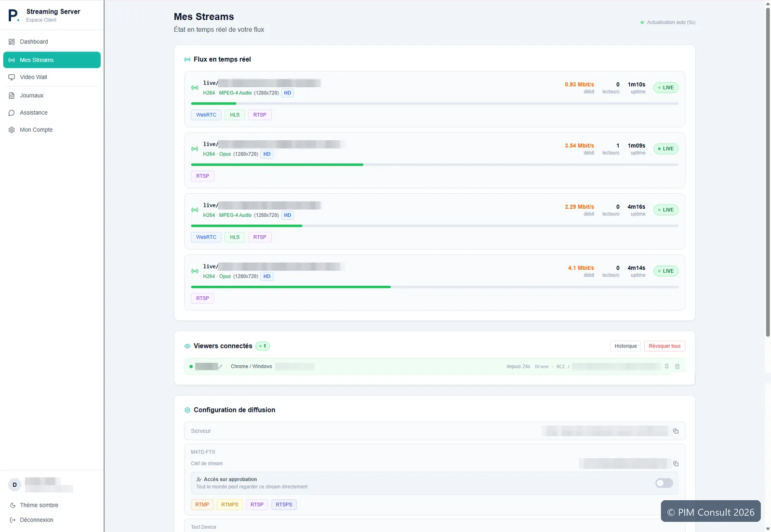The width and height of the screenshot is (771, 532).
Task: Click the broadcast icon of the 4.1 Mbit/s stream
Action: 195,271
